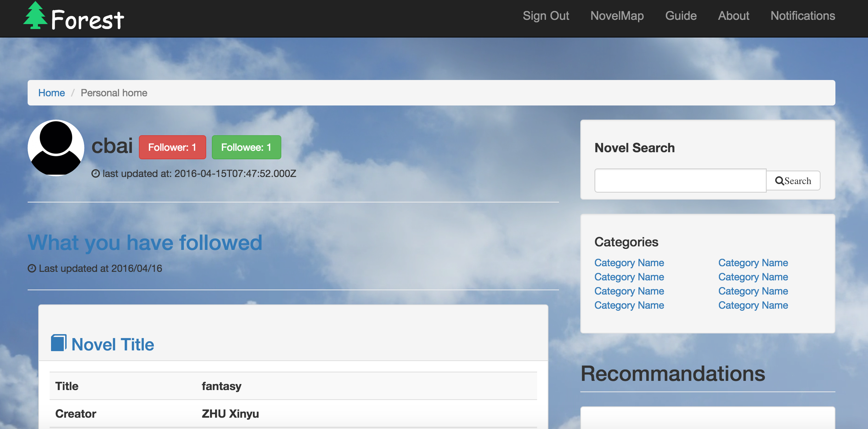Click the clock icon next to last updated at
Screen dimensions: 868x429
(96, 173)
